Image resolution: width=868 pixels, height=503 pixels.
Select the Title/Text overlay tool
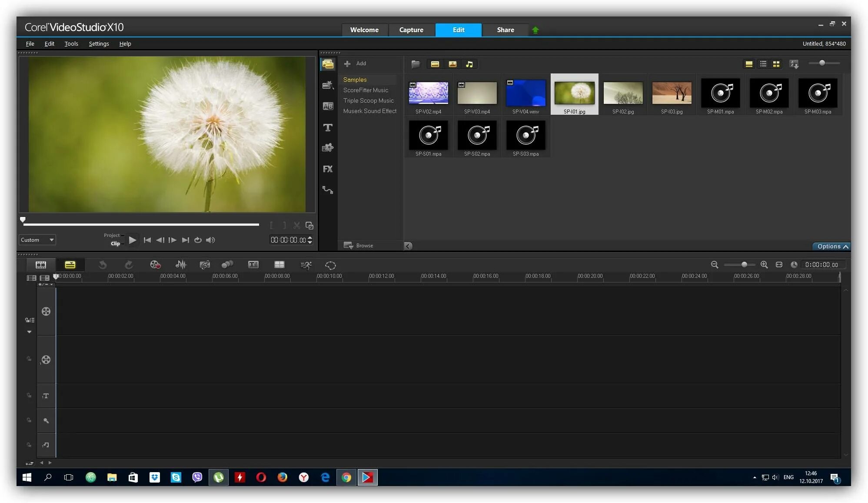[328, 127]
